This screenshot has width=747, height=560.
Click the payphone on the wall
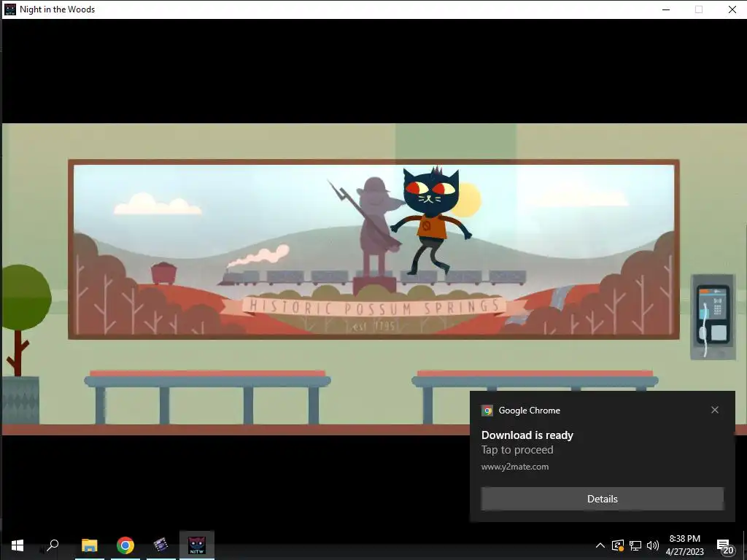pyautogui.click(x=713, y=316)
